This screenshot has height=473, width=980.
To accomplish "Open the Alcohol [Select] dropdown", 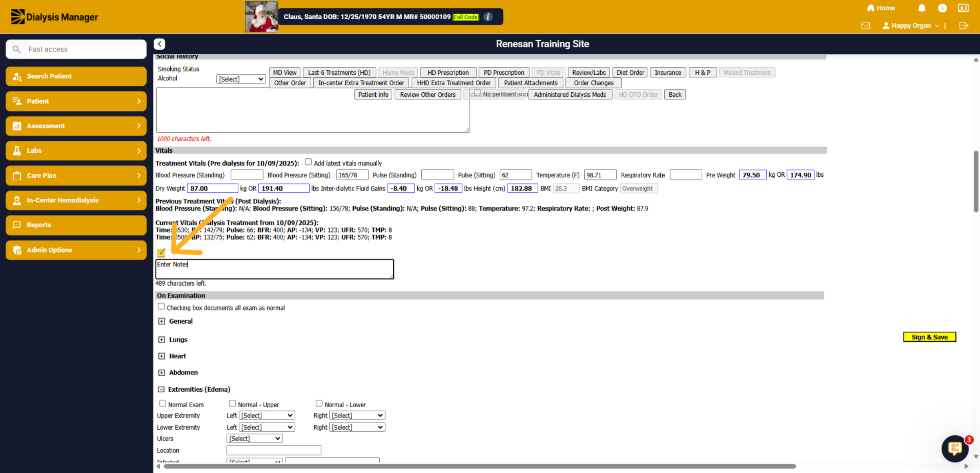I will pos(241,79).
